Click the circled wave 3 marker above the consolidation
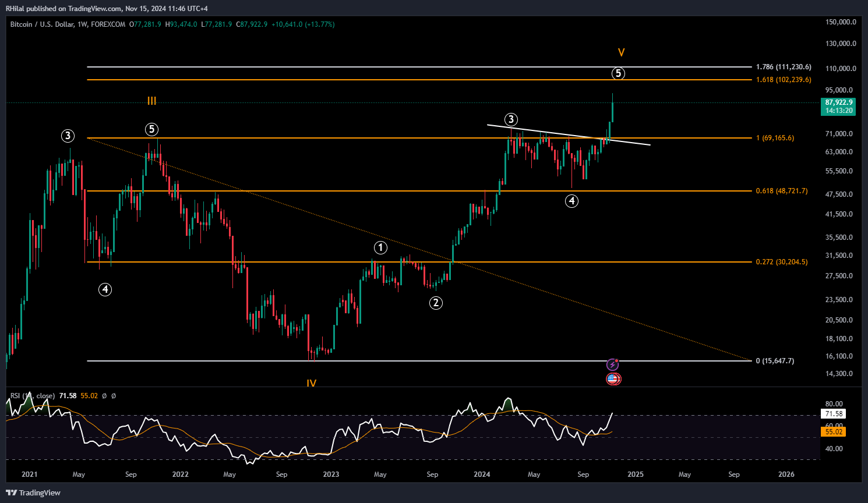 point(511,120)
